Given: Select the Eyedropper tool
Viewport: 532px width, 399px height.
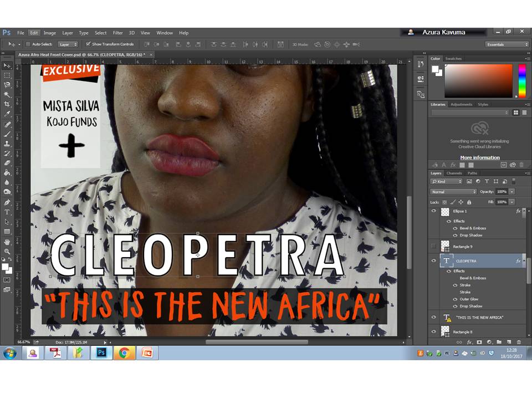Looking at the screenshot, I should click(x=7, y=114).
